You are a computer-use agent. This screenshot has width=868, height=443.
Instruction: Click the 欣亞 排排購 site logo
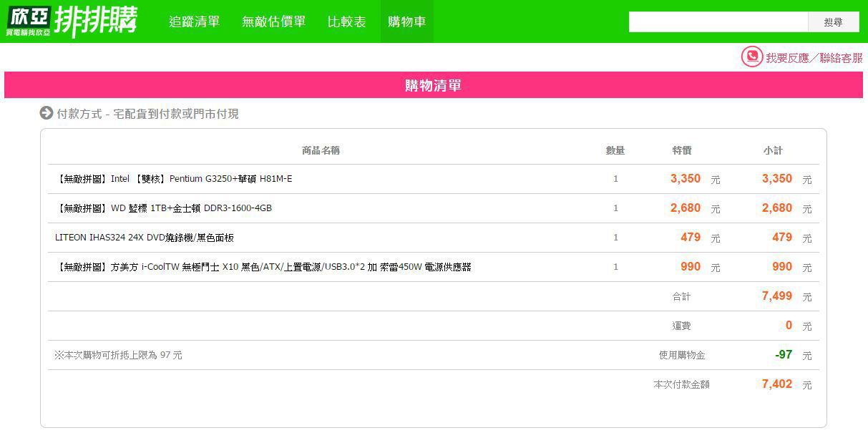pos(72,21)
